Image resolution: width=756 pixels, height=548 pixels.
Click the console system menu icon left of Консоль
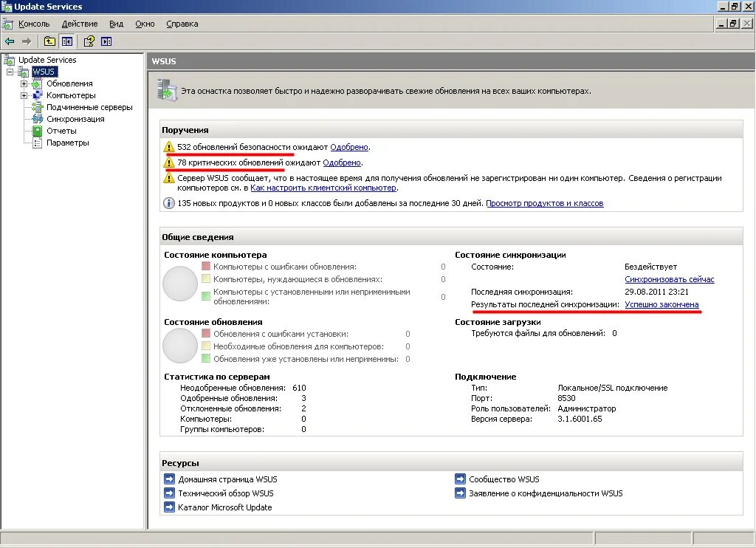click(7, 24)
